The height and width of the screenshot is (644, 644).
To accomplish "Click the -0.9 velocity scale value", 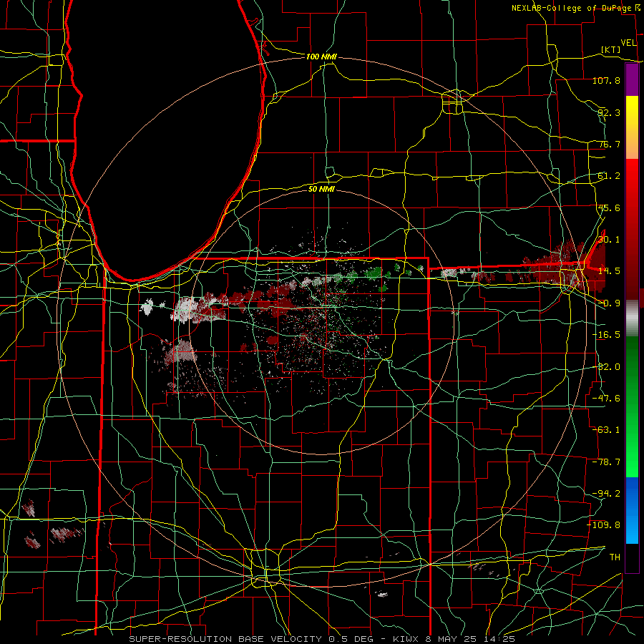I will 609,303.
